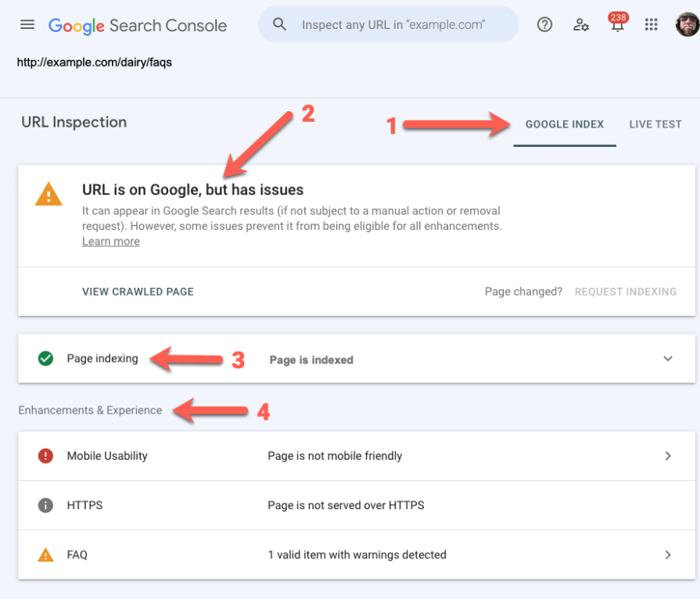This screenshot has width=700, height=599.
Task: Click View Crawled Page button
Action: pos(138,292)
